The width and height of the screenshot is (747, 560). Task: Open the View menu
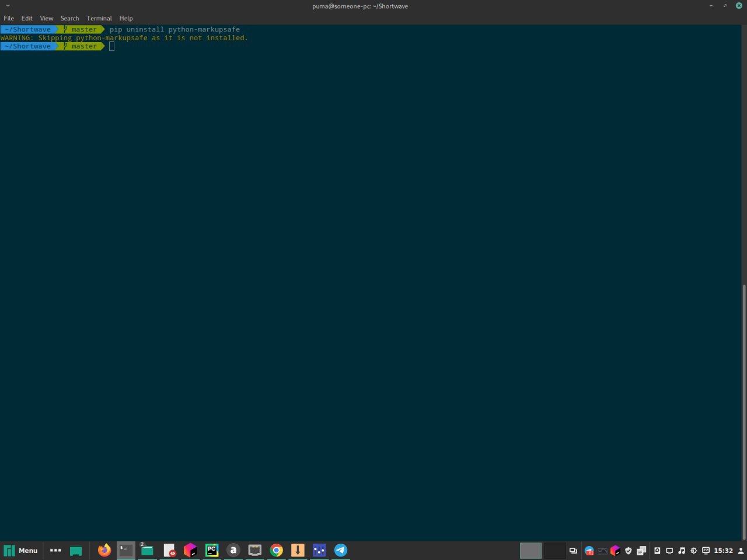pyautogui.click(x=47, y=18)
